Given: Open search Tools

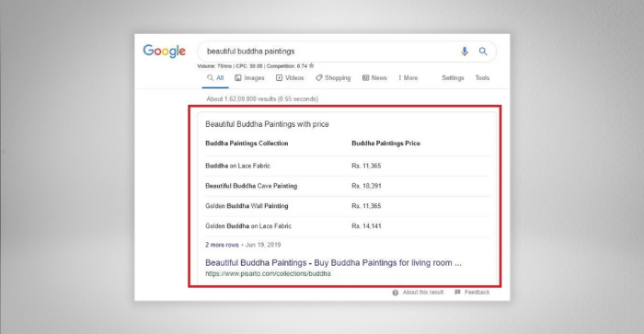Looking at the screenshot, I should pyautogui.click(x=482, y=78).
